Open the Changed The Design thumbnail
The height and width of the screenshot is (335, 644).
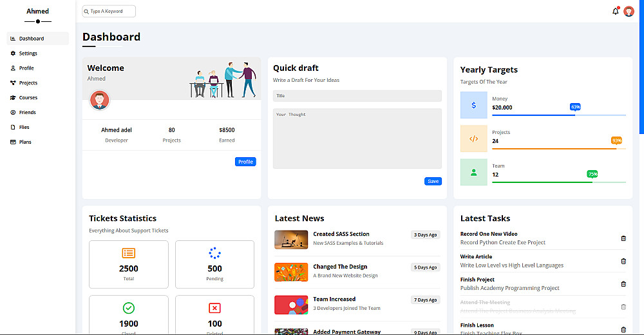tap(291, 272)
